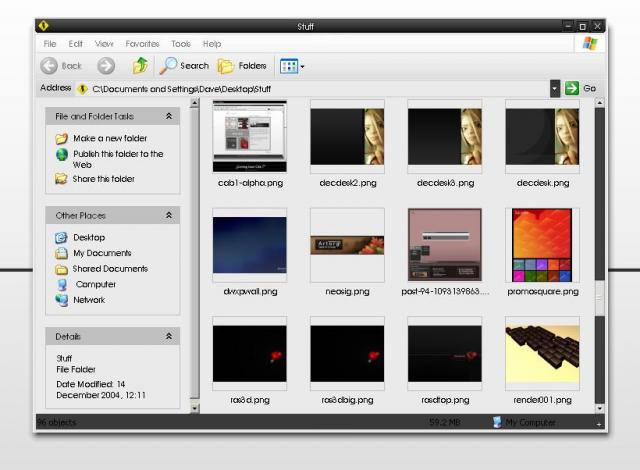Click the Forward arrow icon
The height and width of the screenshot is (470, 640).
point(106,66)
